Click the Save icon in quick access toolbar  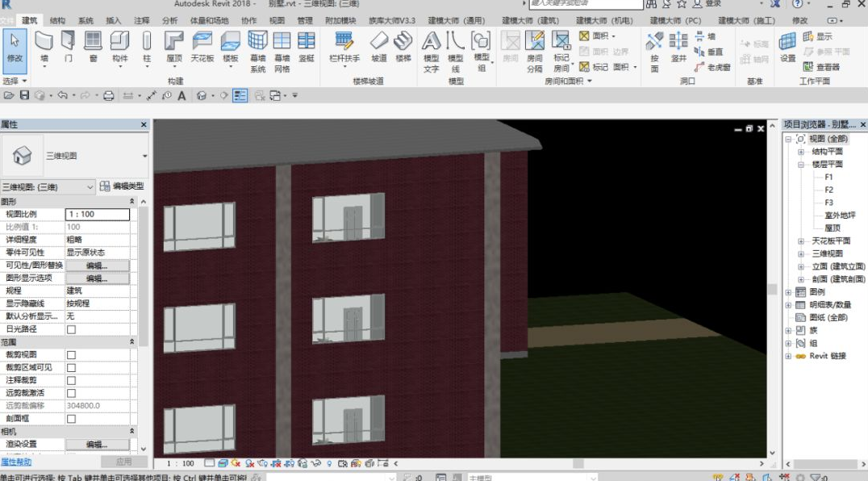tap(24, 95)
